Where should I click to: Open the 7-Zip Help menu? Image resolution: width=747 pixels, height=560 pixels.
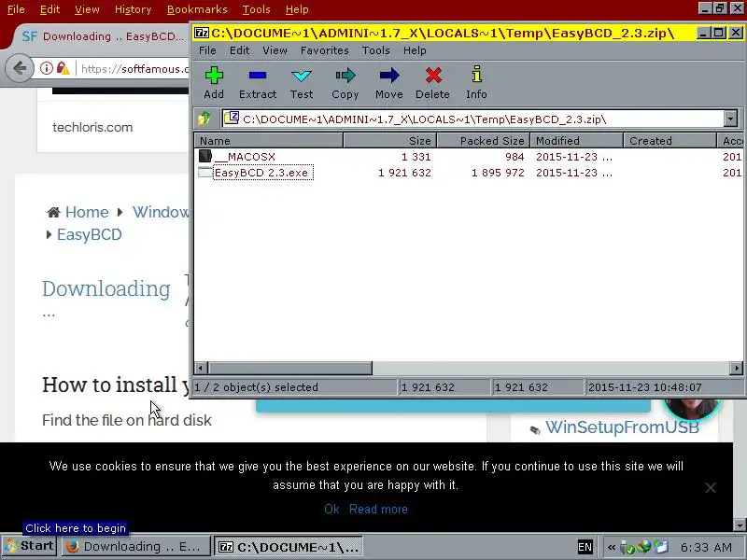coord(415,50)
